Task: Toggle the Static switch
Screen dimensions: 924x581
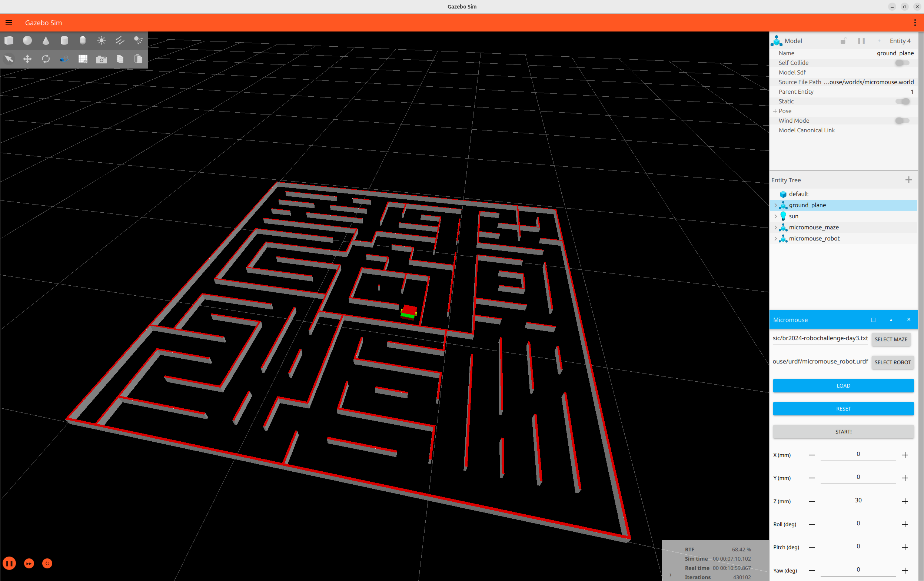Action: tap(902, 101)
